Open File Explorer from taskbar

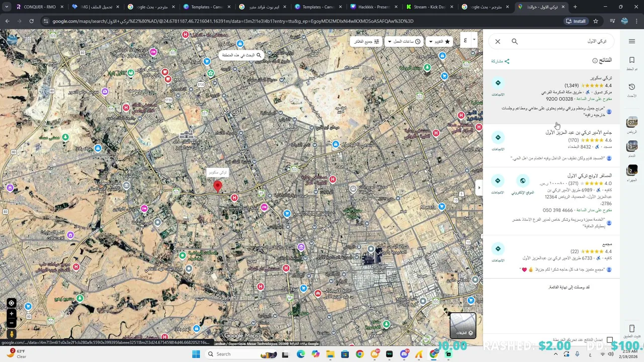(x=330, y=354)
